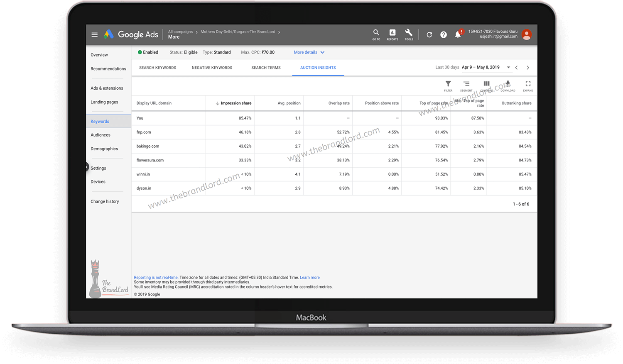Click the More ad group breadcrumb
The image size is (623, 364).
pos(174,37)
